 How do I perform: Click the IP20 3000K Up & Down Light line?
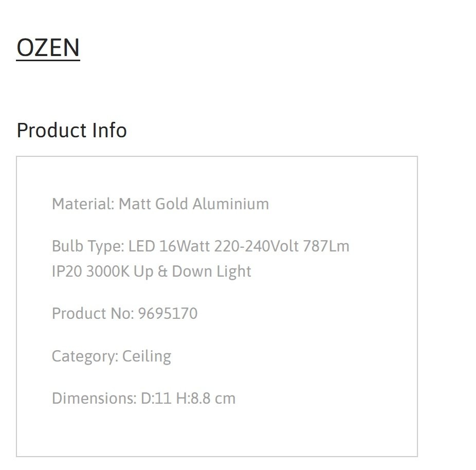[152, 272]
